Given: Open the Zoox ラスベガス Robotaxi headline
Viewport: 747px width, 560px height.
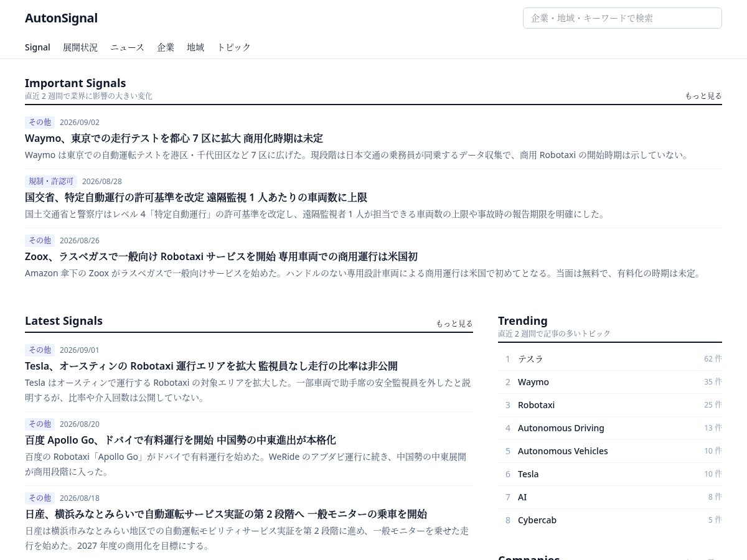Looking at the screenshot, I should pos(221,256).
